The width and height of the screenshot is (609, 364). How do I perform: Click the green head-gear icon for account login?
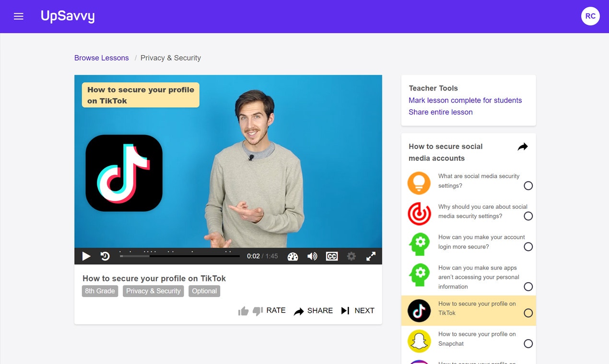pos(419,244)
